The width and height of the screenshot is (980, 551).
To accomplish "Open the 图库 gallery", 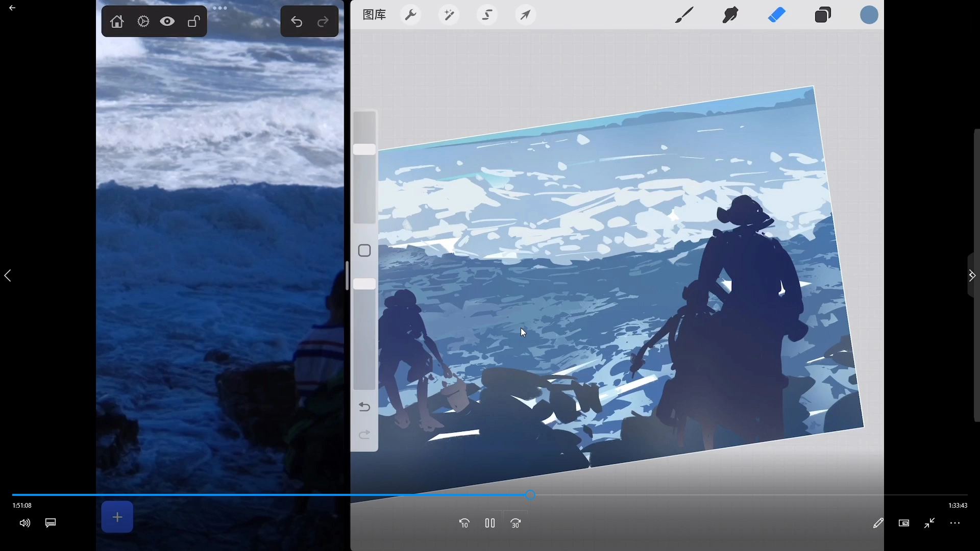I will [x=374, y=15].
